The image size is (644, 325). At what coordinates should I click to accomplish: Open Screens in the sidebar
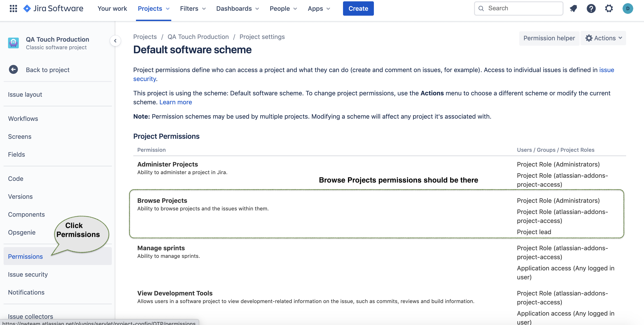tap(20, 136)
